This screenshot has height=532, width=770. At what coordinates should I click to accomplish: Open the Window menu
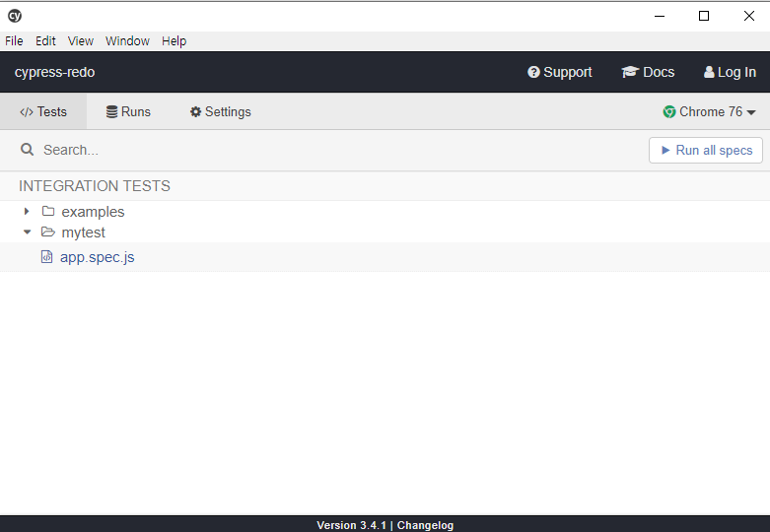pos(127,41)
